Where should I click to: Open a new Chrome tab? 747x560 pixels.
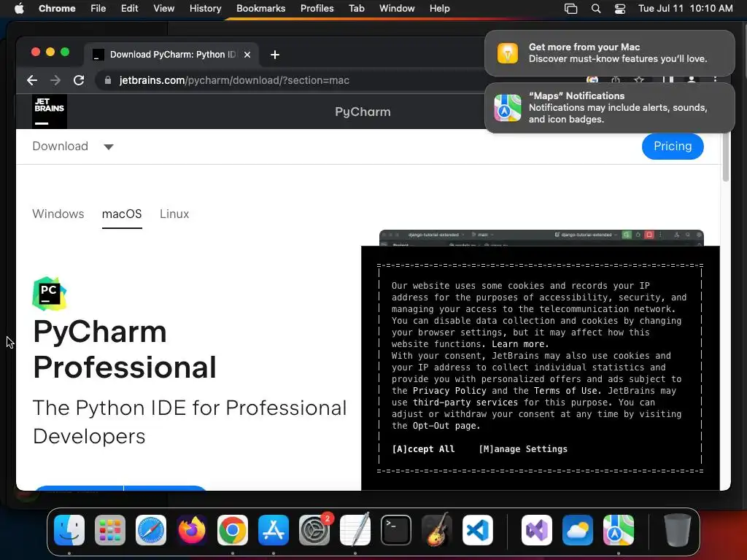pyautogui.click(x=275, y=55)
